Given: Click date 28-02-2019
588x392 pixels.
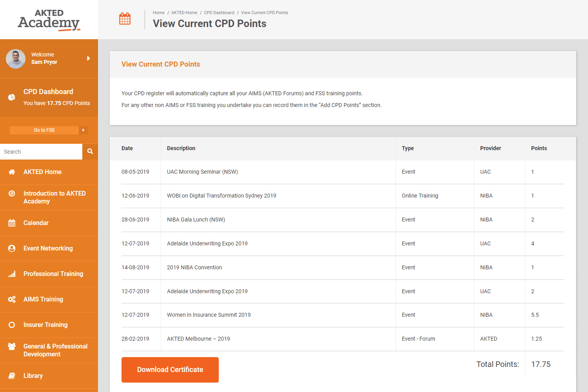Looking at the screenshot, I should pyautogui.click(x=135, y=339).
